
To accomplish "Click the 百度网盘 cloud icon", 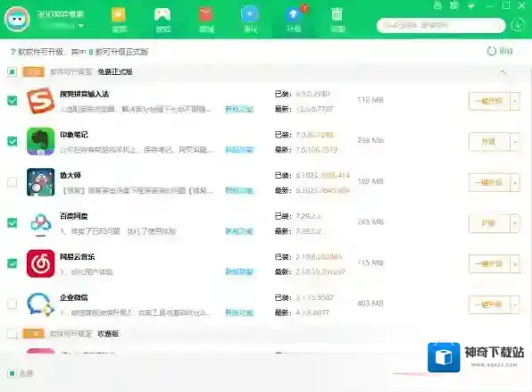I will [41, 224].
